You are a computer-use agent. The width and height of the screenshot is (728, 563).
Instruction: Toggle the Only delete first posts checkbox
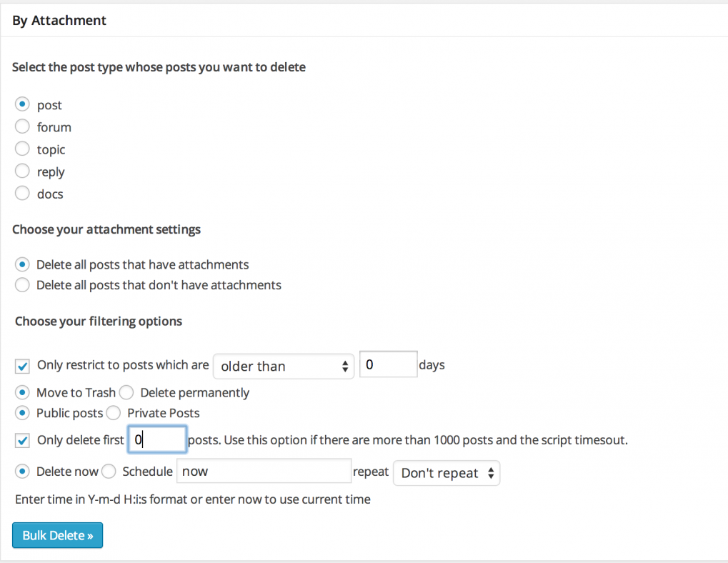coord(21,440)
